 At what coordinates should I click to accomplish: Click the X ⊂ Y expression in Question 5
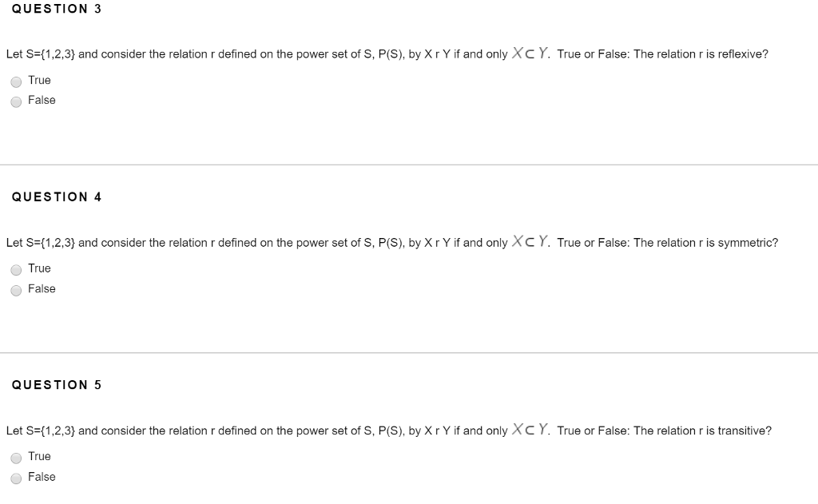(530, 430)
